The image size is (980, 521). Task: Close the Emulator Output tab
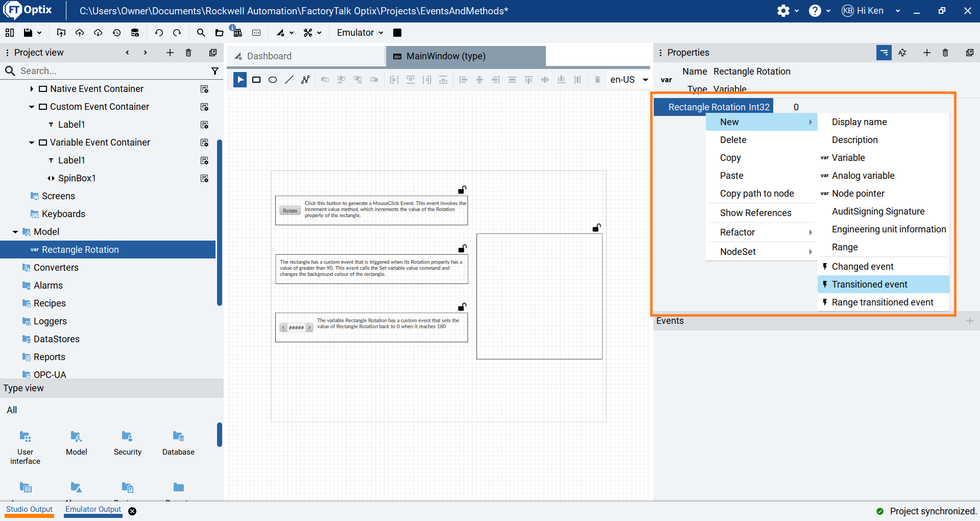pos(132,511)
